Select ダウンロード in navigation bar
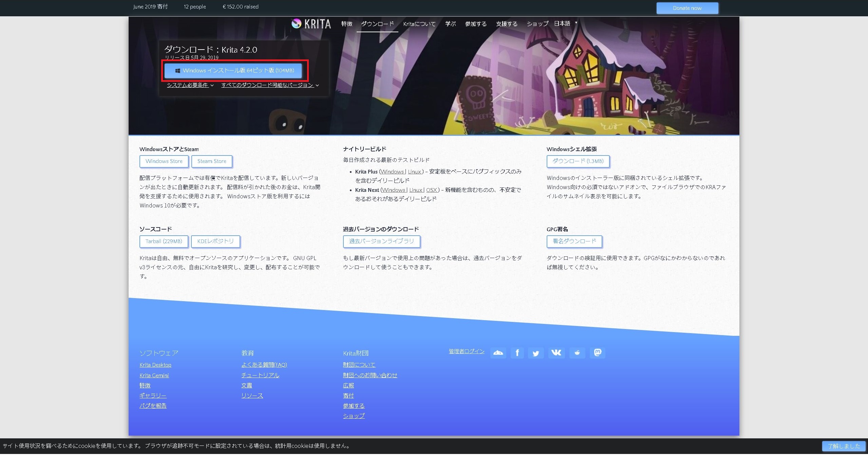The width and height of the screenshot is (868, 455). (x=377, y=24)
